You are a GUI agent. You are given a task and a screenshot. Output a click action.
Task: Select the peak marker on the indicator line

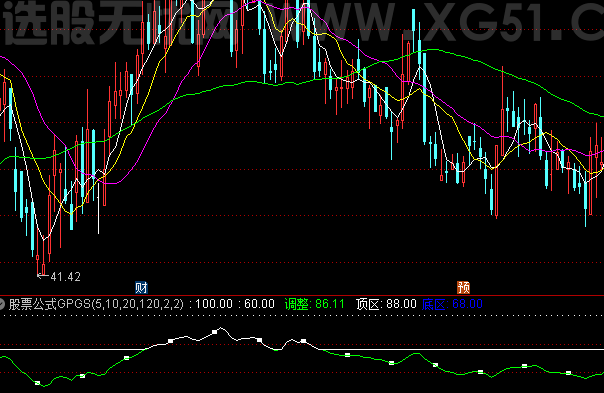click(x=215, y=332)
